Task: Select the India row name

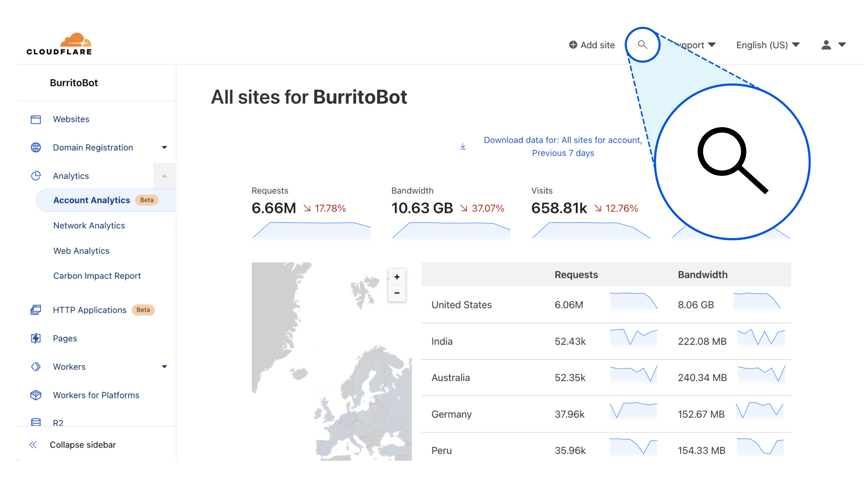Action: click(442, 342)
